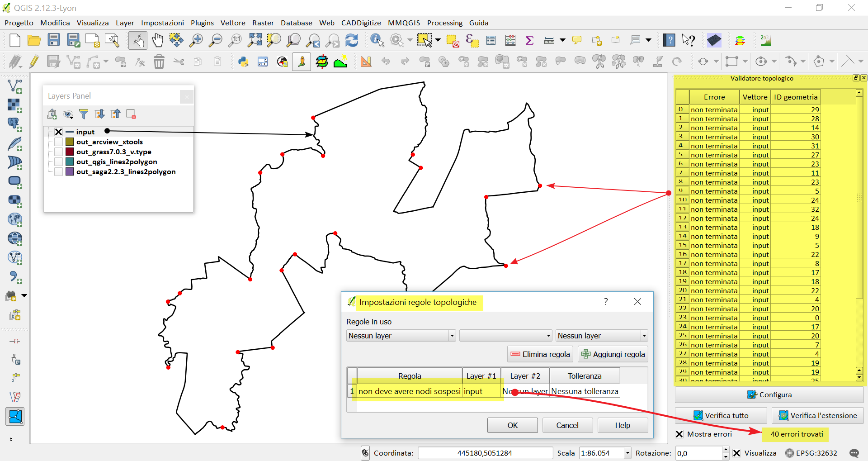Viewport: 868px width, 461px height.
Task: Click the Verifica tutto button
Action: click(721, 415)
